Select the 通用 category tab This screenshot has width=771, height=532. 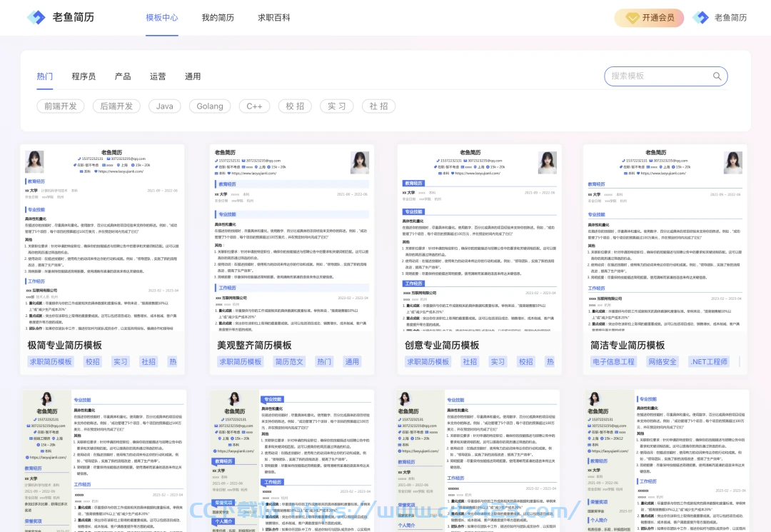coord(193,76)
